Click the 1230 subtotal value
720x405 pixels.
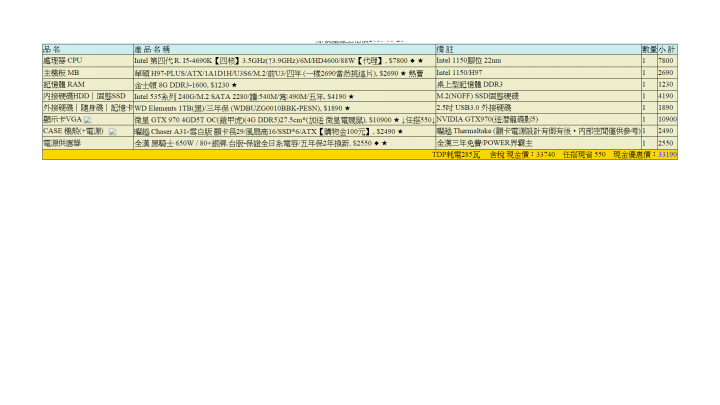666,84
